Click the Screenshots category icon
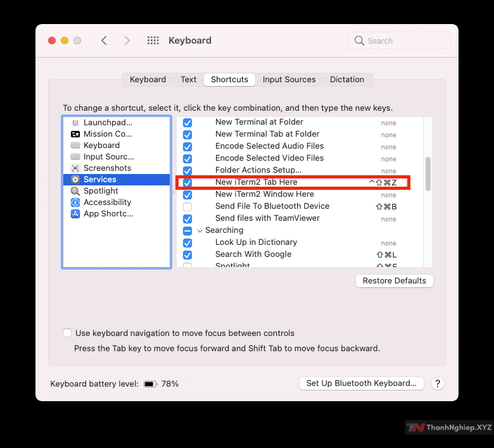Viewport: 494px width, 448px height. coord(75,168)
